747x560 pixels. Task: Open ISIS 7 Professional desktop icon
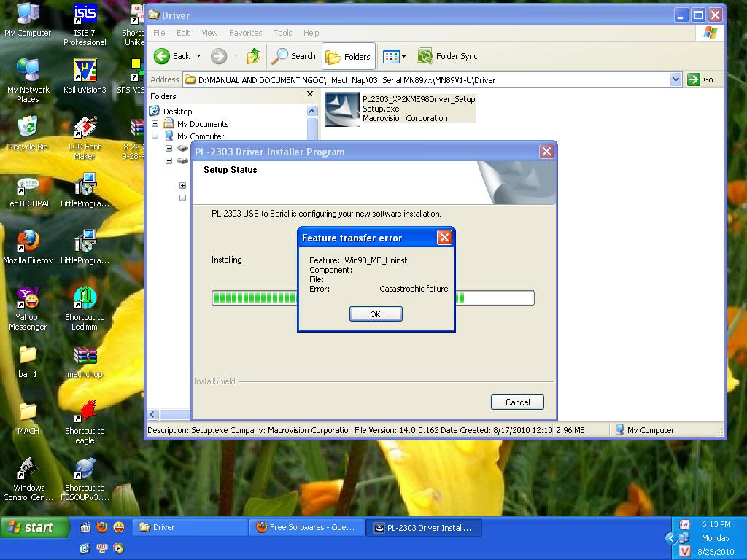click(85, 25)
